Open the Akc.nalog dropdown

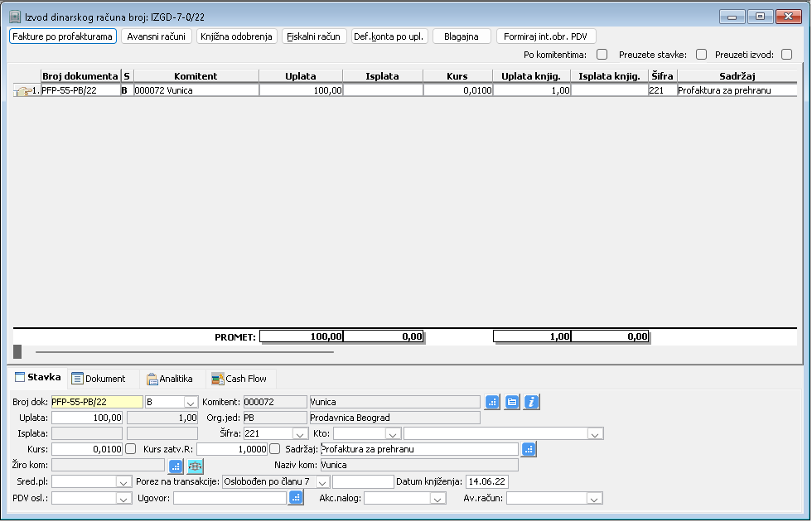coord(437,498)
